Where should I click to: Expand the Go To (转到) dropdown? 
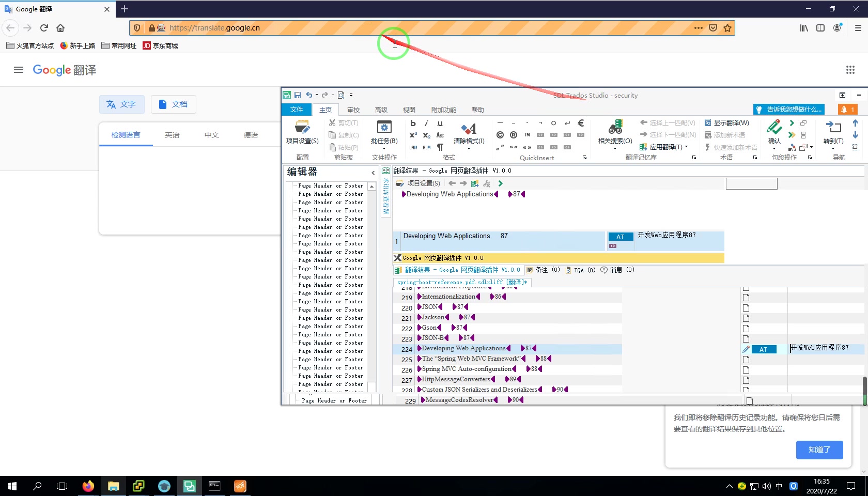pos(833,148)
